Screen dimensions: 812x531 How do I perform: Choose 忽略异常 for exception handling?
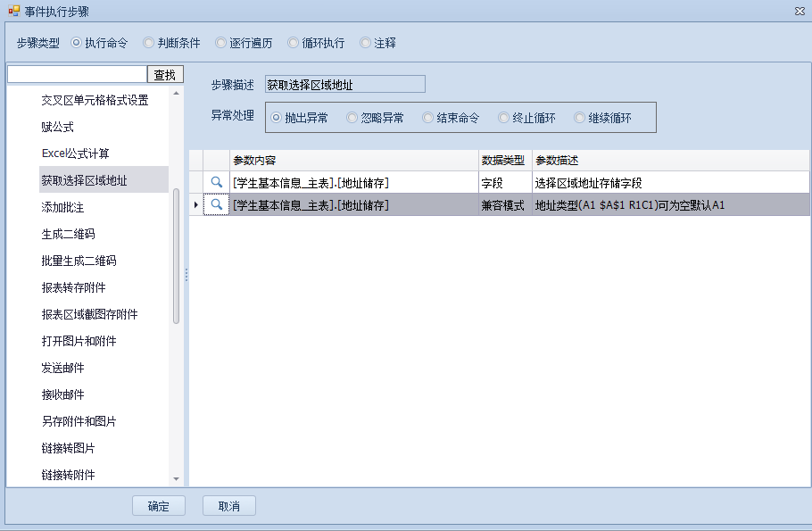coord(352,118)
